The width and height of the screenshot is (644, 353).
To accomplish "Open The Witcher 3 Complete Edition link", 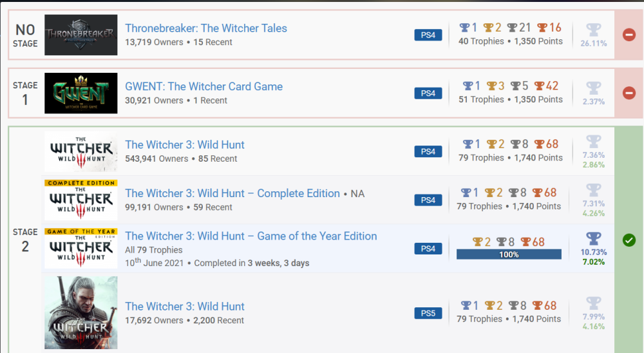I will click(x=232, y=193).
